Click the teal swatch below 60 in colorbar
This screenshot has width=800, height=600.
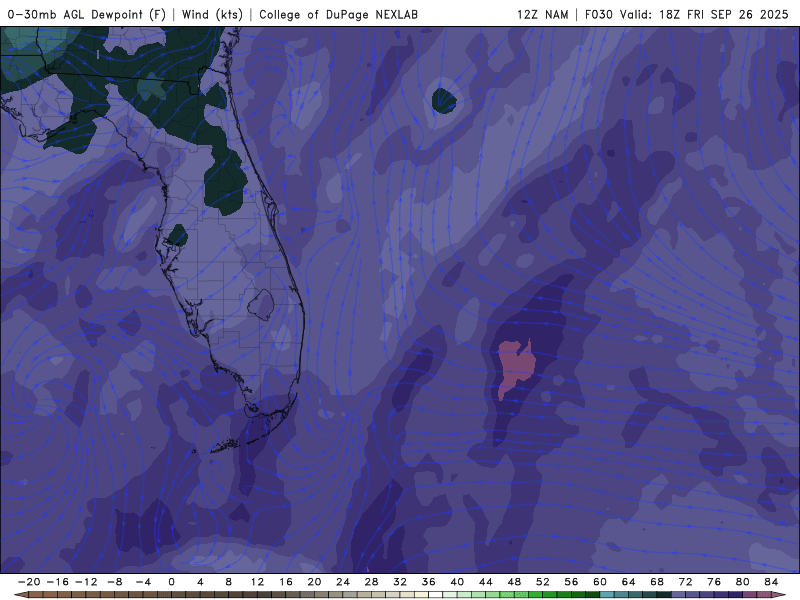coord(607,595)
